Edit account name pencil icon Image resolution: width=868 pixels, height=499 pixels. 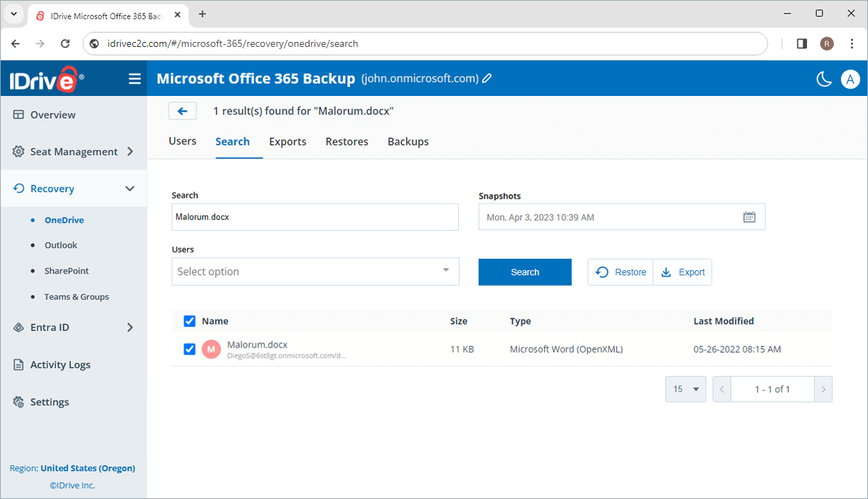tap(487, 79)
